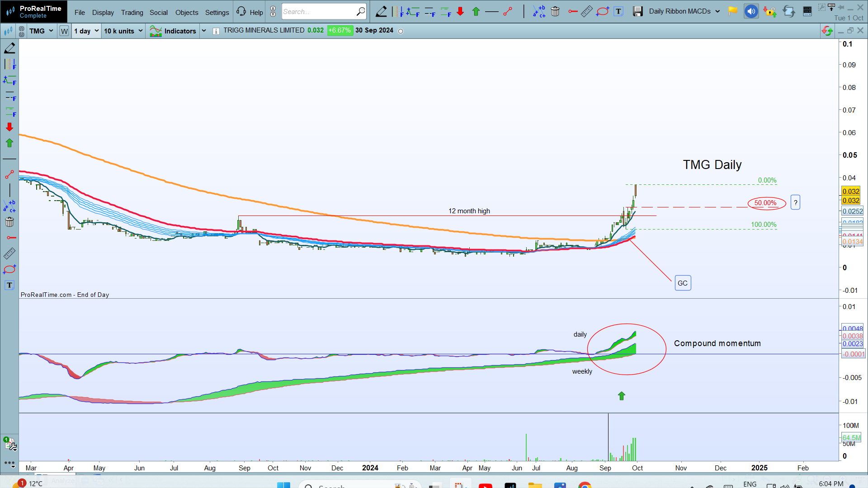Pick the Fibonacci vertical lines tool in the left sidebar
The height and width of the screenshot is (488, 868).
coord(9,64)
